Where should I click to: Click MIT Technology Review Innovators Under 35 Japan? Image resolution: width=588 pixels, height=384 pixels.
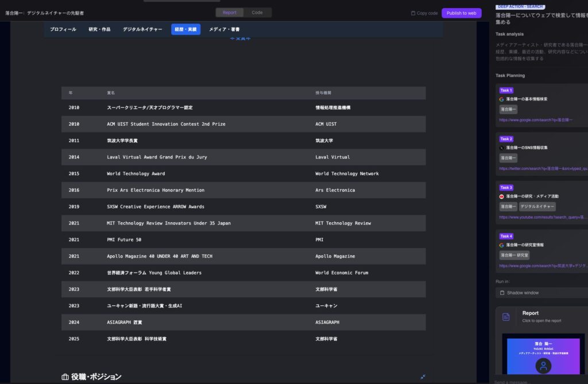click(x=169, y=223)
